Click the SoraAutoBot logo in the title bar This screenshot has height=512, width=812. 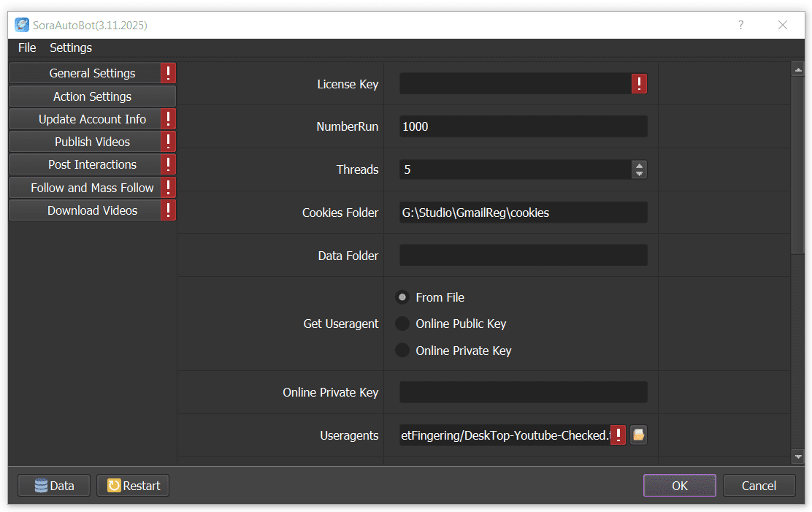[x=21, y=24]
